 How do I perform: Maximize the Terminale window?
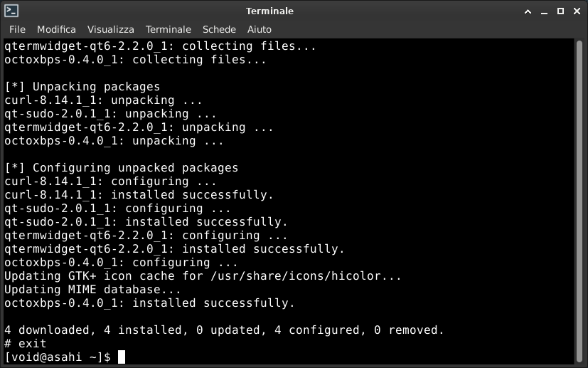560,11
